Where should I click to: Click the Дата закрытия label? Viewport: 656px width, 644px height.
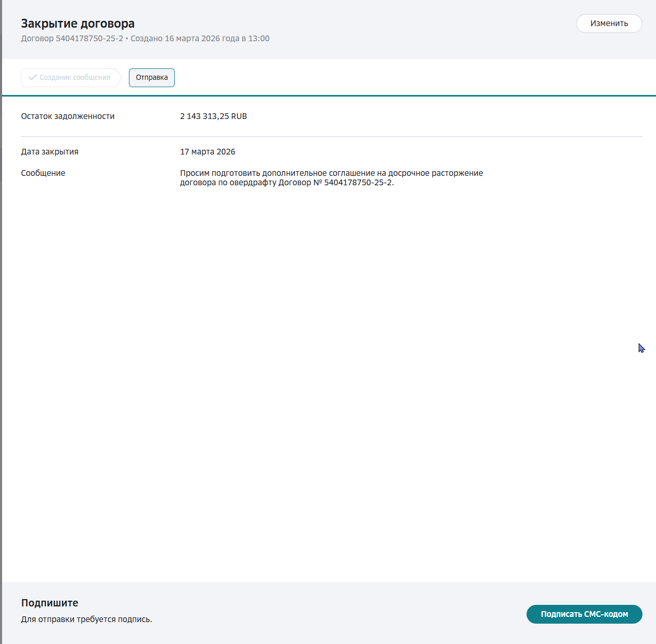pos(50,152)
